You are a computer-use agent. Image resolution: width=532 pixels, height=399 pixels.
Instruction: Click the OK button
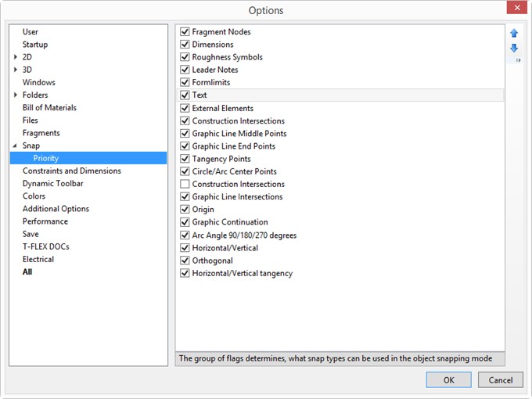[x=448, y=379]
